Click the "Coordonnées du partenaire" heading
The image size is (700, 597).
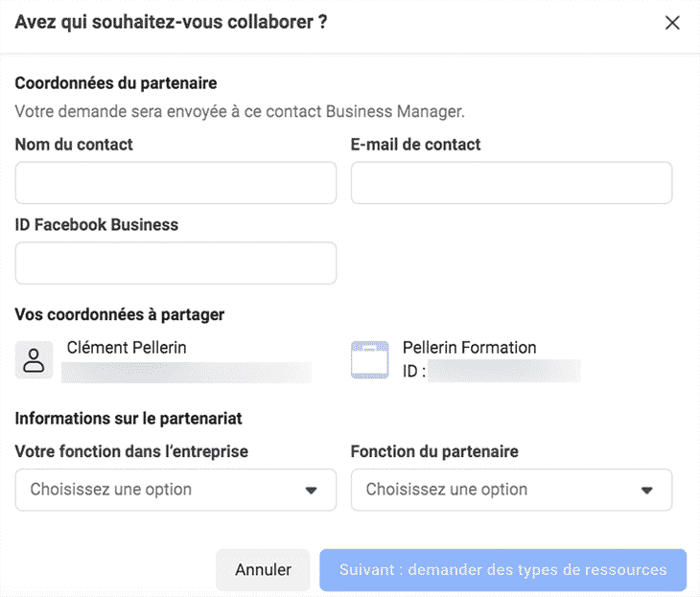tap(116, 84)
